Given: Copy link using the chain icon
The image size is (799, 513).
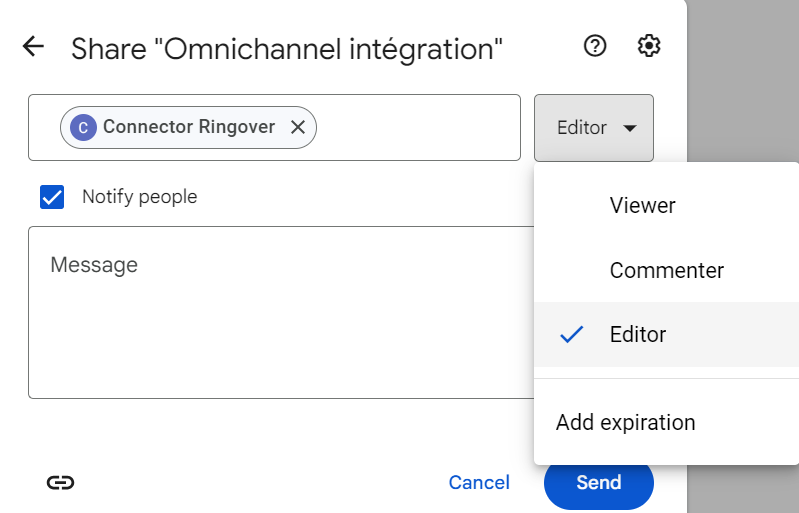Looking at the screenshot, I should 61,482.
